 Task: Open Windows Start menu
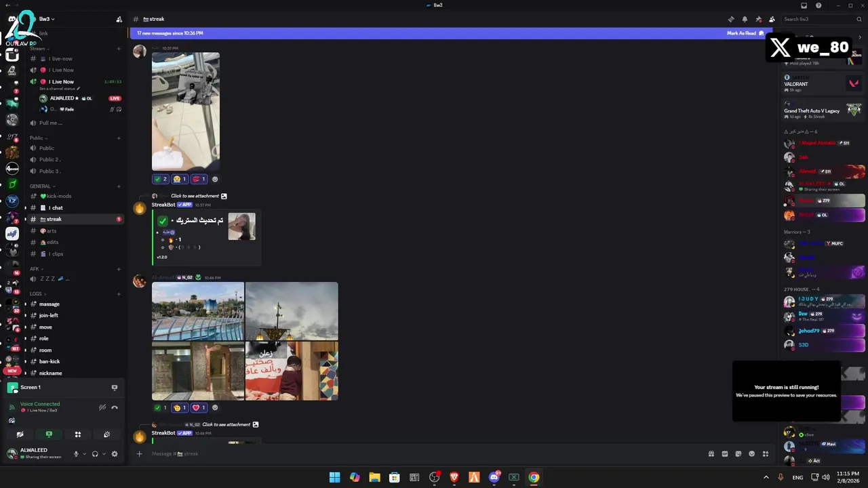click(335, 477)
